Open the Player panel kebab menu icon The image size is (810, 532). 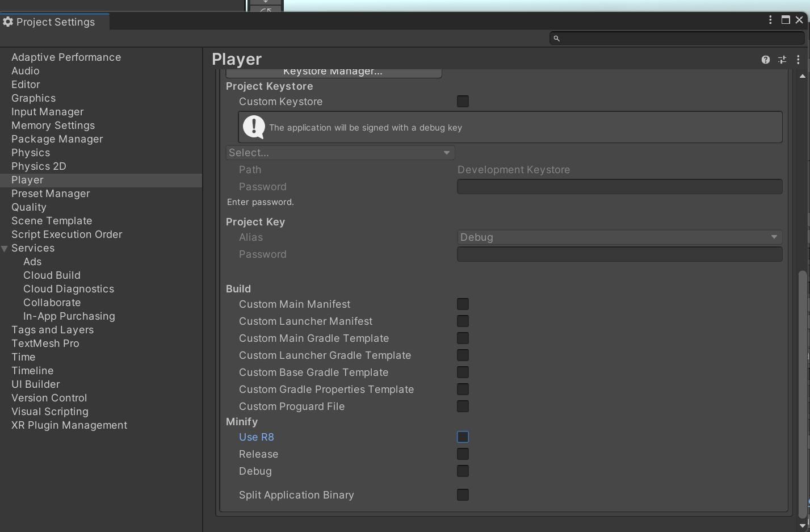click(x=798, y=59)
